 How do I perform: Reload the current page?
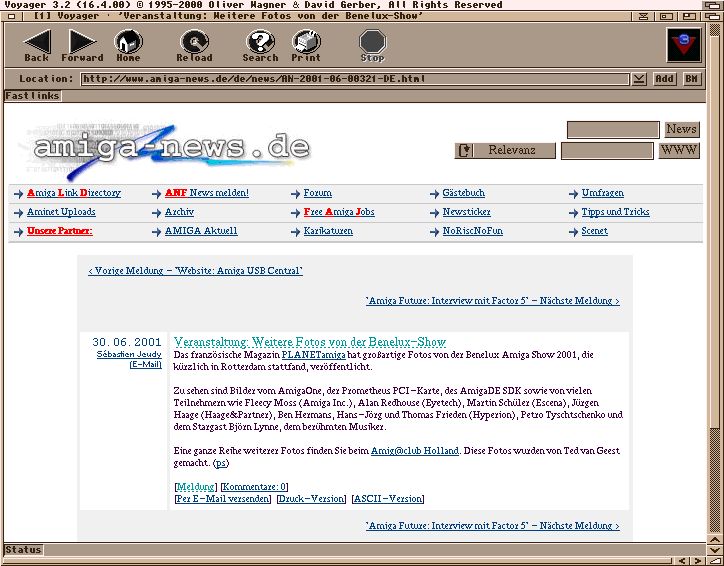(194, 46)
